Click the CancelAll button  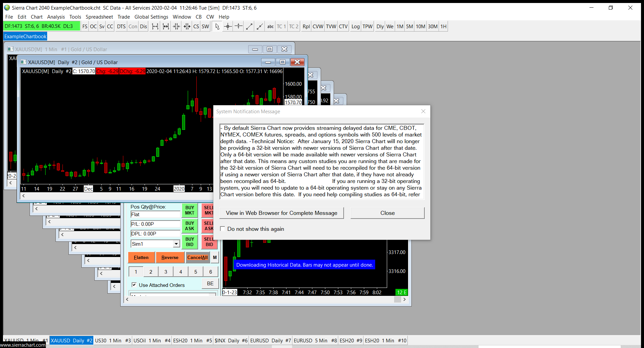click(197, 257)
